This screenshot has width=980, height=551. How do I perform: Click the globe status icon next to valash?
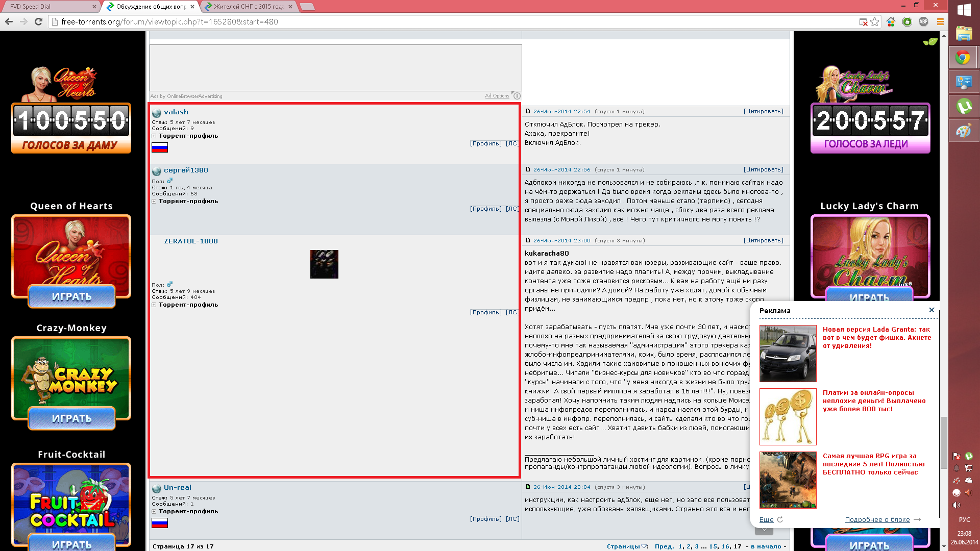tap(157, 113)
